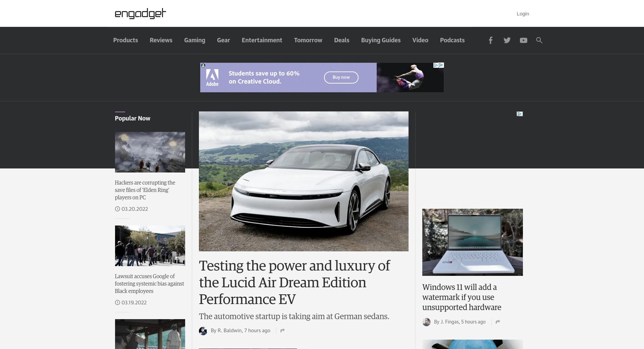
Task: Open the Elden Ring hackers article link
Action: point(145,190)
